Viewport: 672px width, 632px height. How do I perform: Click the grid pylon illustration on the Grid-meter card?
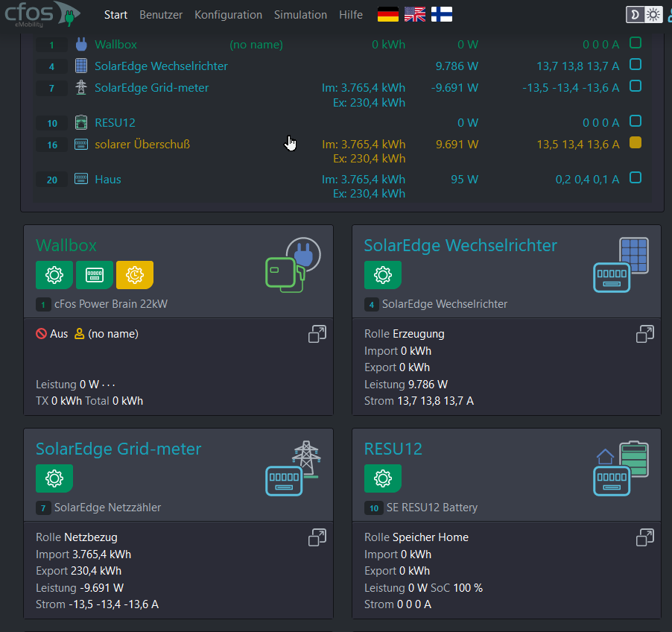293,468
